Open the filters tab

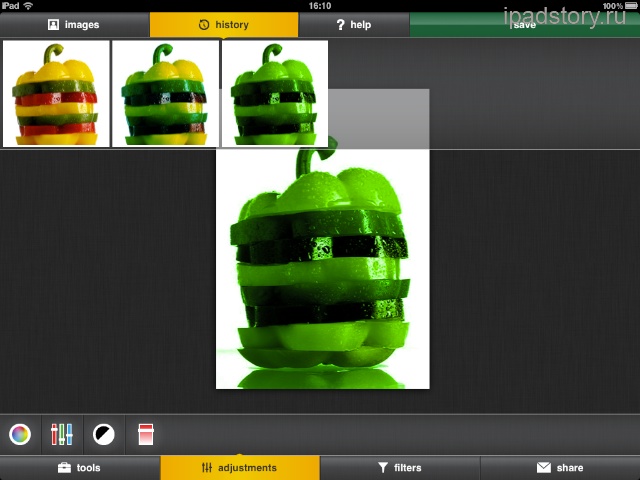point(400,468)
